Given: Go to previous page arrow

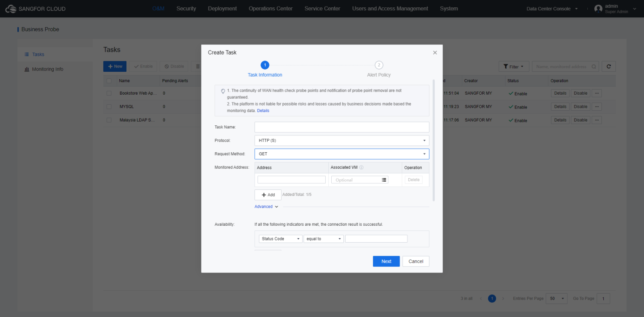Looking at the screenshot, I should (481, 299).
